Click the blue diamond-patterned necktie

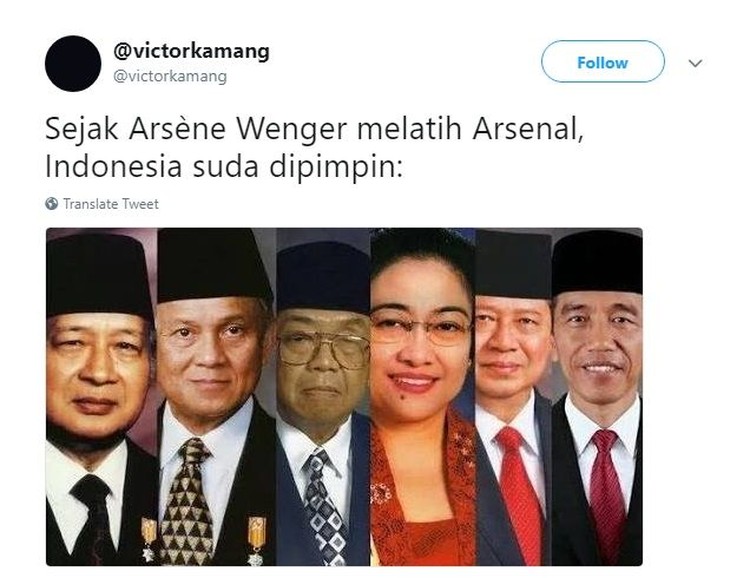click(x=323, y=508)
